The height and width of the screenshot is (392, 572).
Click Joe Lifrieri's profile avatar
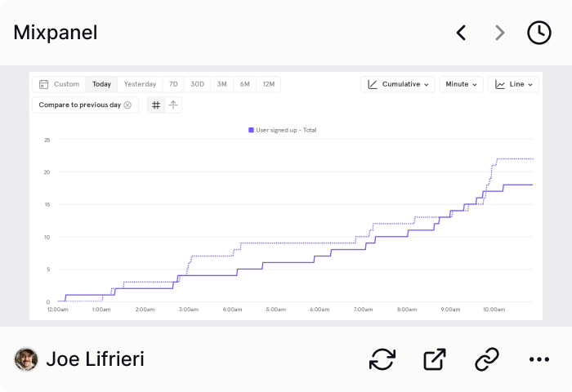pos(26,359)
